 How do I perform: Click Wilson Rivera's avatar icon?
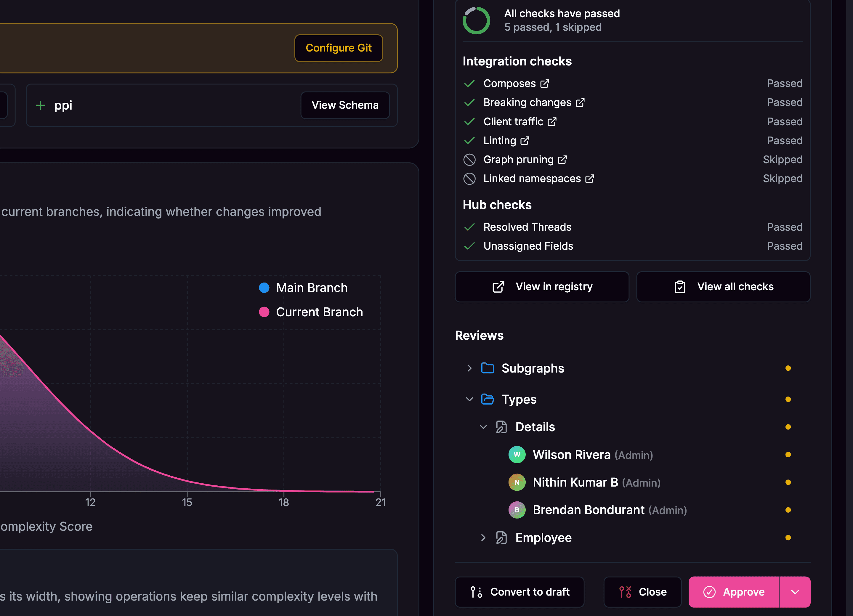tap(517, 455)
